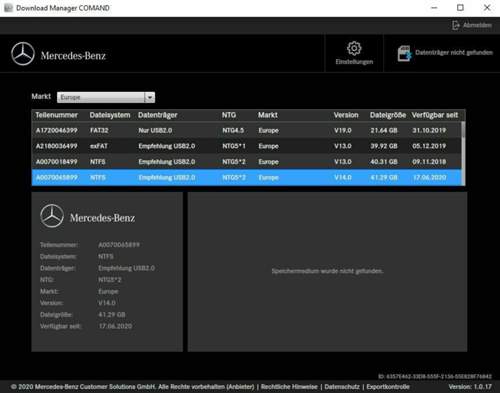Click the app icon in the title bar

click(8, 8)
